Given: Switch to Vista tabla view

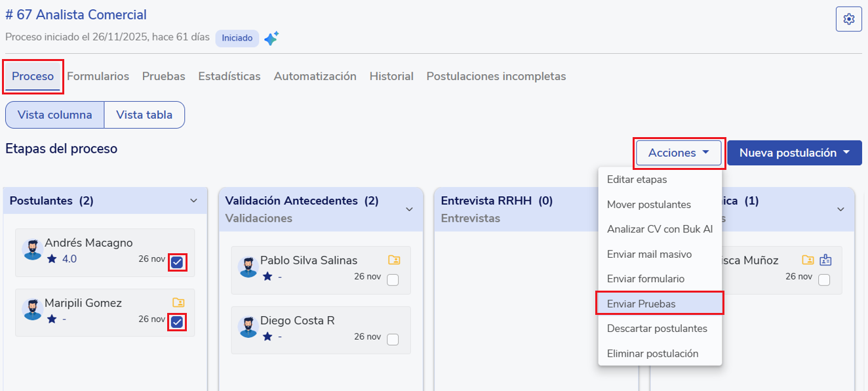Looking at the screenshot, I should [x=144, y=115].
